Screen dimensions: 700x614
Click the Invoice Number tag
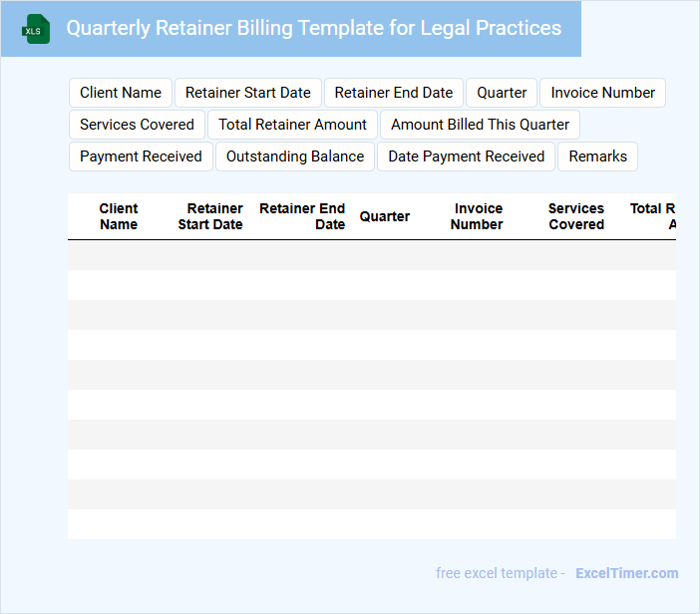602,93
